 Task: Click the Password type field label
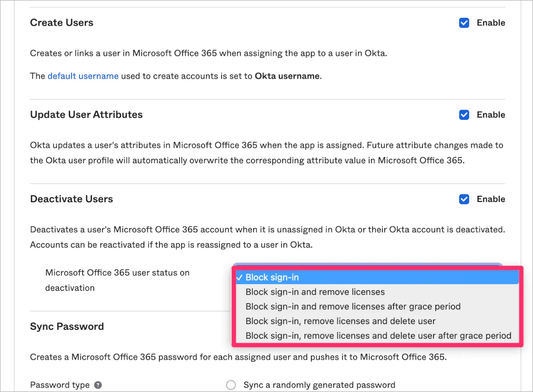(x=60, y=385)
